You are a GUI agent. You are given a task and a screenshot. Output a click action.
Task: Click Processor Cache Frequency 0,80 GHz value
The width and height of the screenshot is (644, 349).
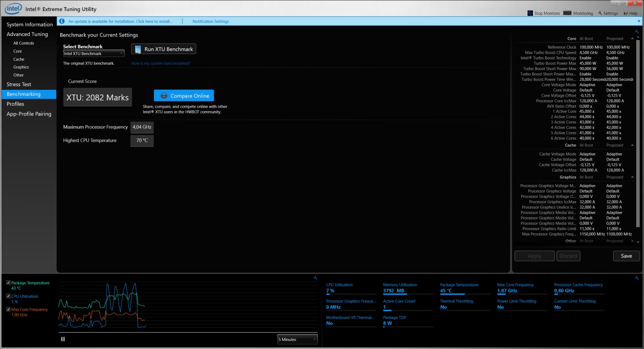point(564,291)
